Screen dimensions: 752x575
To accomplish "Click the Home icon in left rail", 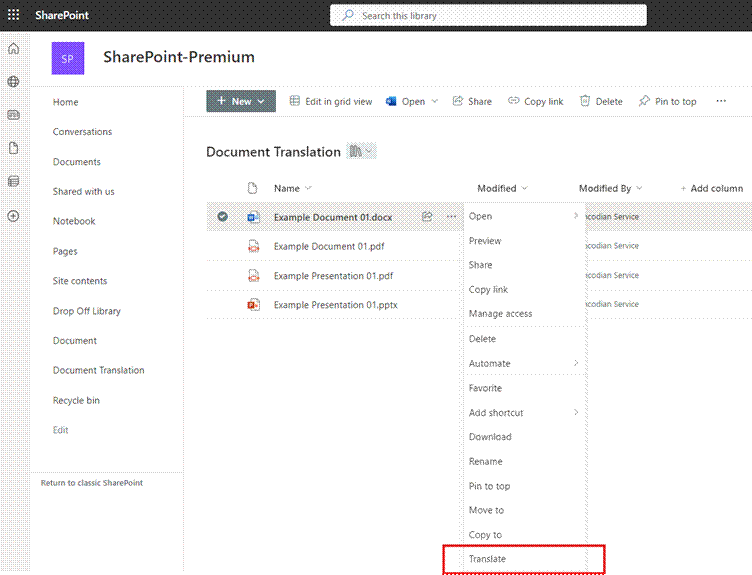I will pos(14,49).
